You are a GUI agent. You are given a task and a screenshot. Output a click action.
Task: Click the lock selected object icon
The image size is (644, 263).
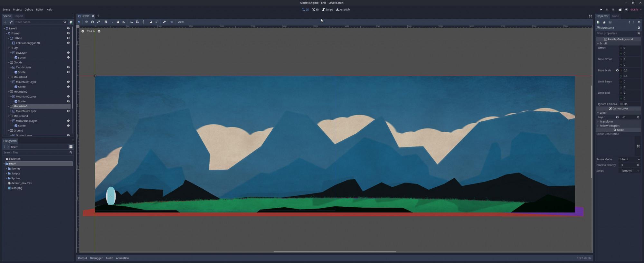(151, 22)
